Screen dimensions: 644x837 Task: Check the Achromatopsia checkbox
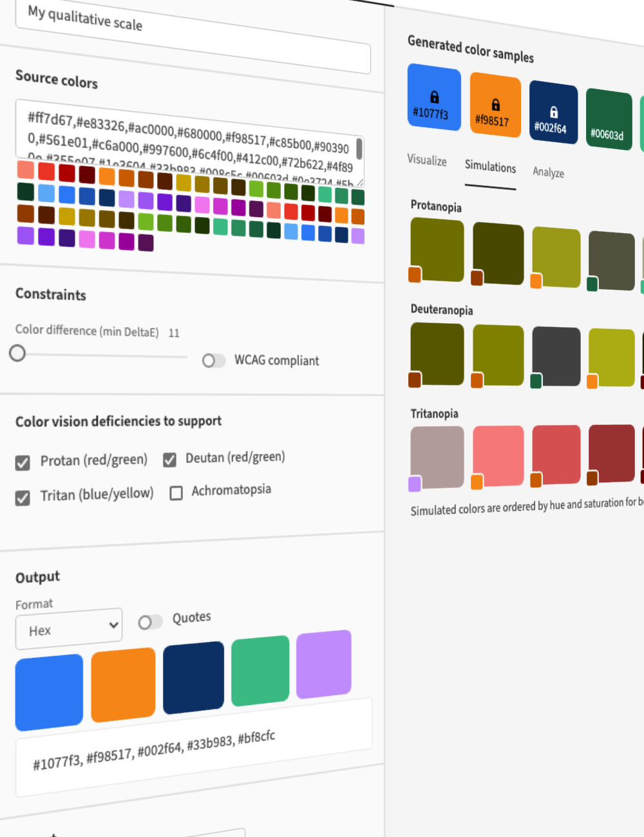pos(176,493)
